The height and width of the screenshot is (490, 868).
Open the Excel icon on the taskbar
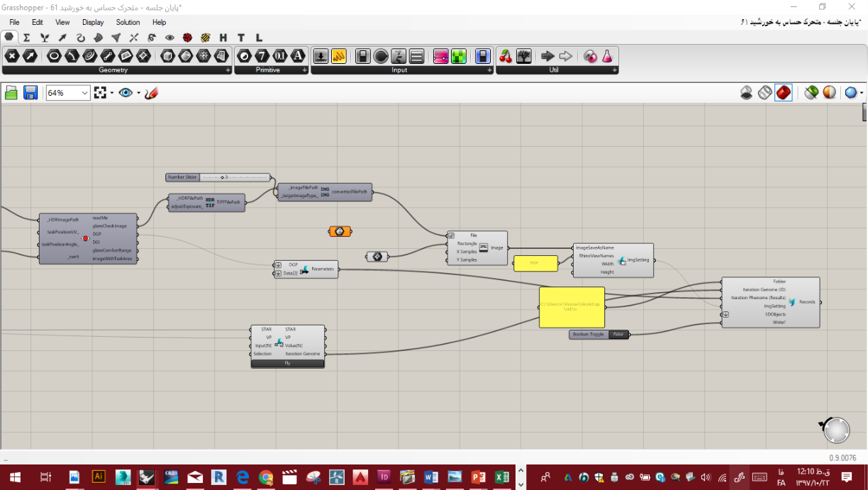point(501,477)
